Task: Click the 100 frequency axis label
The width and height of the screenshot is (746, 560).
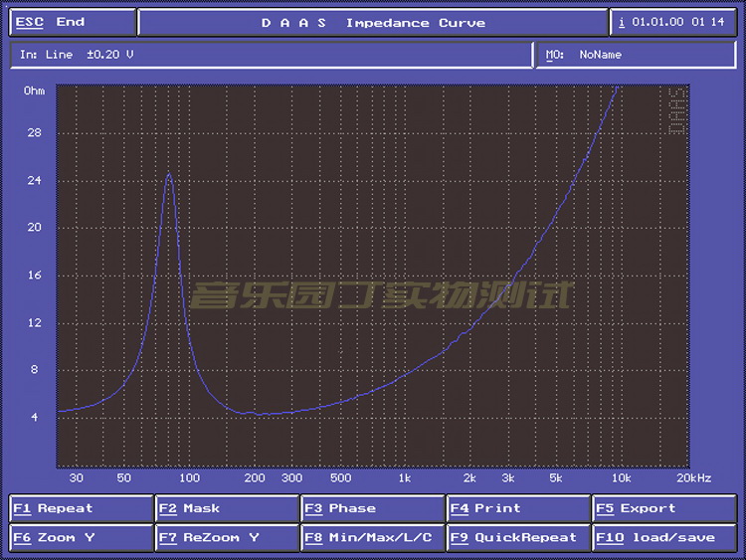Action: point(189,478)
